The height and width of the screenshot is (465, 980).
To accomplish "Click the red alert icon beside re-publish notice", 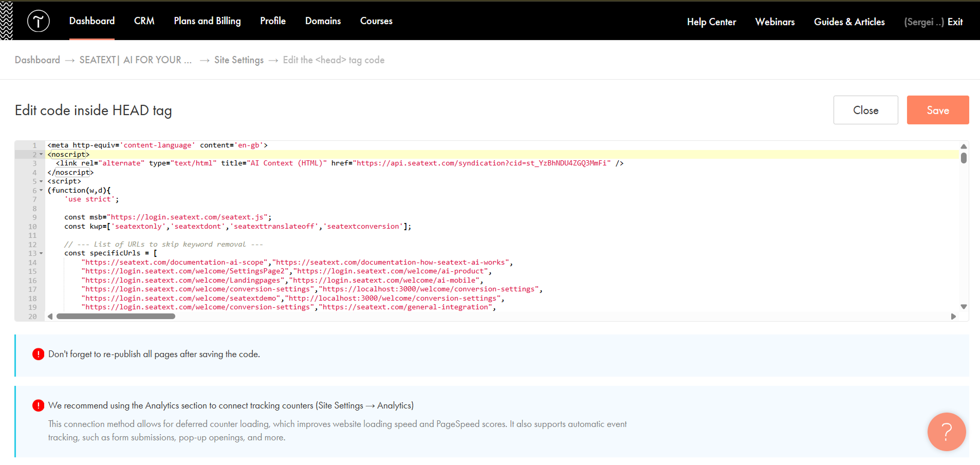I will (38, 354).
